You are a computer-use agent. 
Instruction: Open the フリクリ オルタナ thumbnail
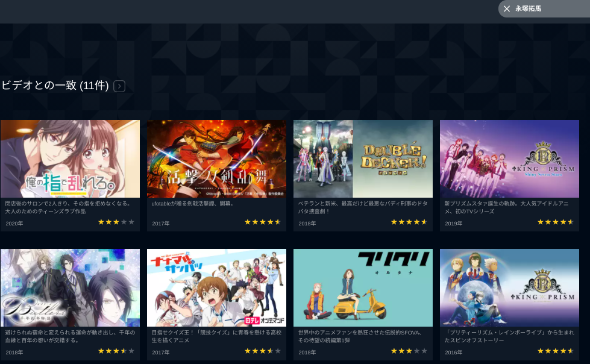tap(363, 287)
